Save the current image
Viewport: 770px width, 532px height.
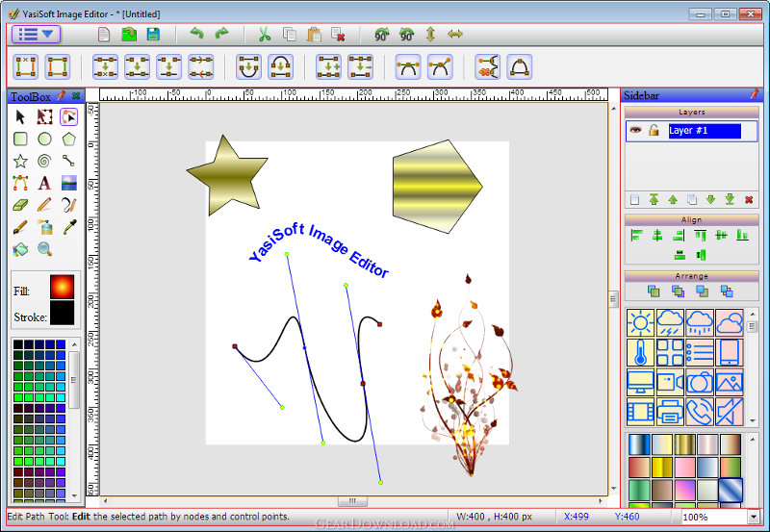[153, 35]
